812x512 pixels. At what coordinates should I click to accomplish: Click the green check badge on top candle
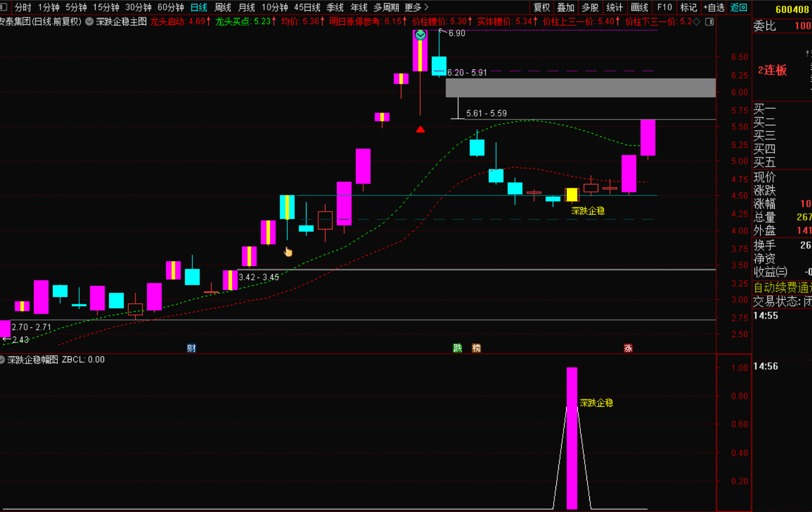click(x=420, y=35)
